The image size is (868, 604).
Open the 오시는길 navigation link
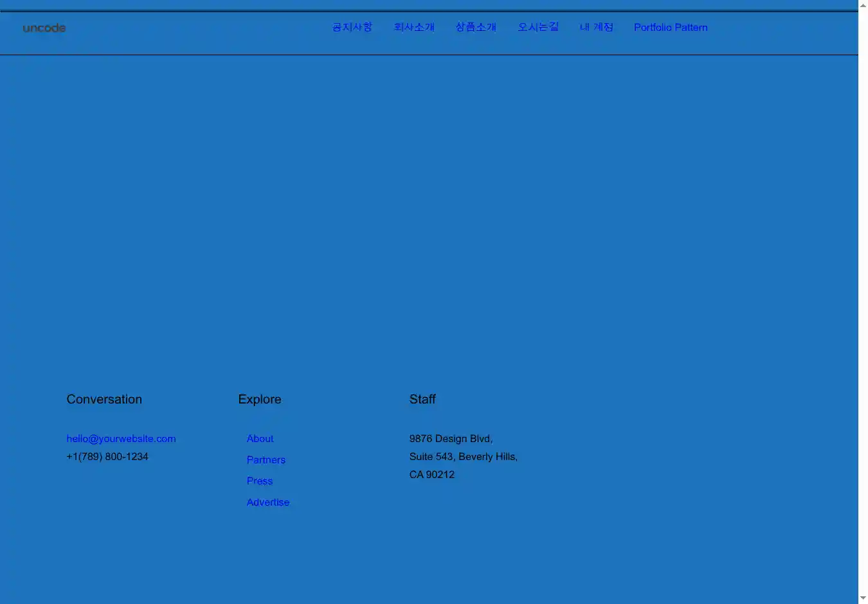point(538,27)
